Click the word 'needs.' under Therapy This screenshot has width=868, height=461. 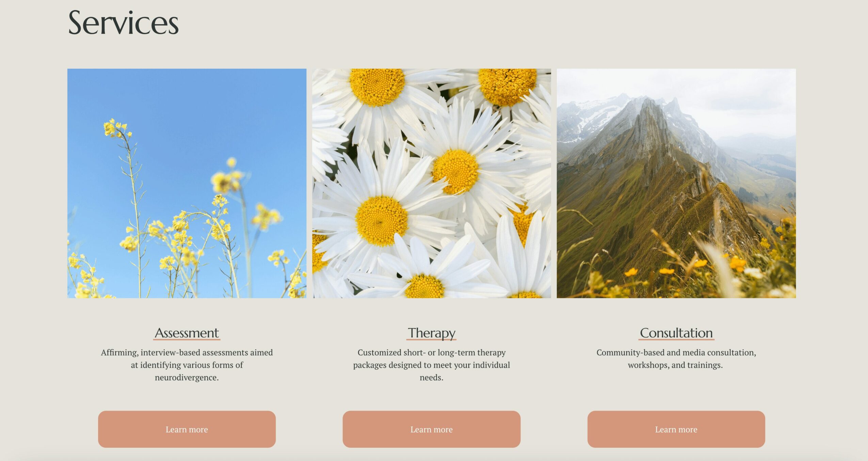(431, 378)
